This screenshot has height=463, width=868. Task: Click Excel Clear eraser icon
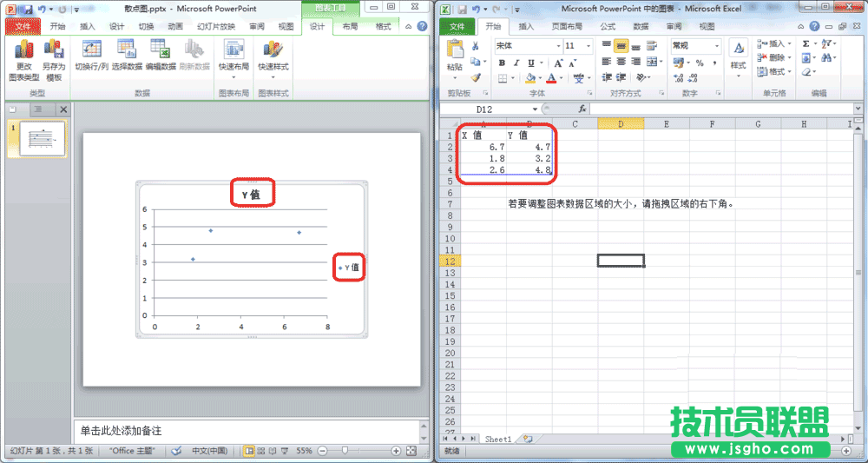tap(806, 71)
